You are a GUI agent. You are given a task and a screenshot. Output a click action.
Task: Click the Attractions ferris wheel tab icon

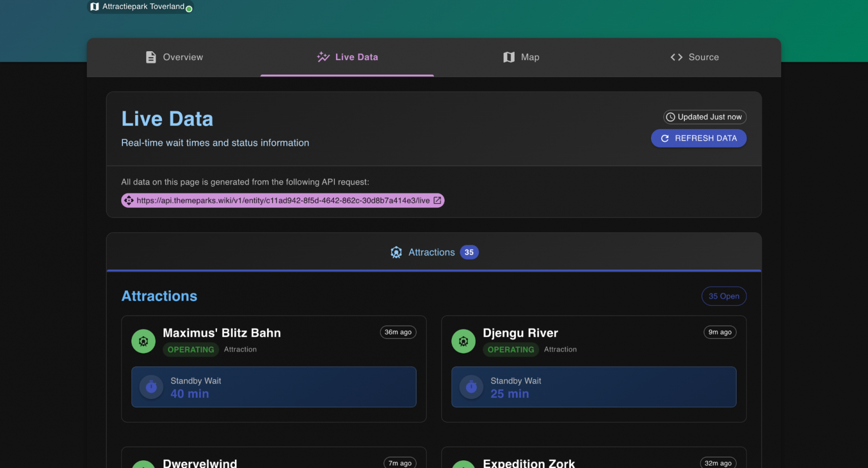coord(396,252)
